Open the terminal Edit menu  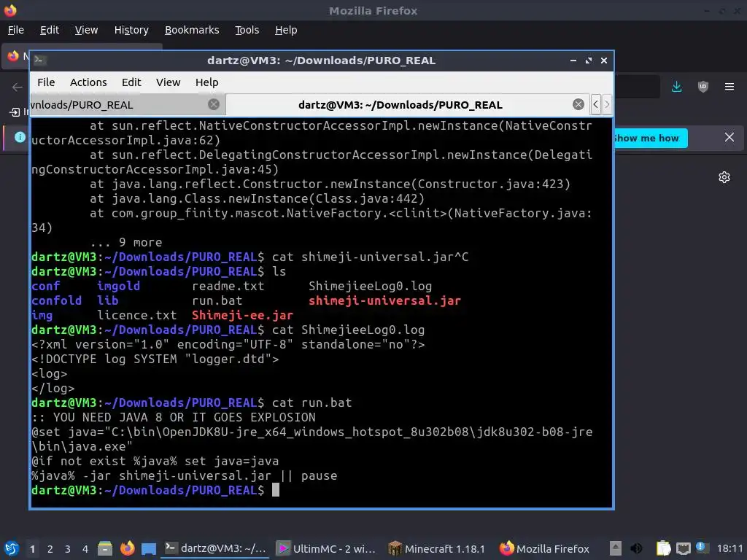pos(131,82)
